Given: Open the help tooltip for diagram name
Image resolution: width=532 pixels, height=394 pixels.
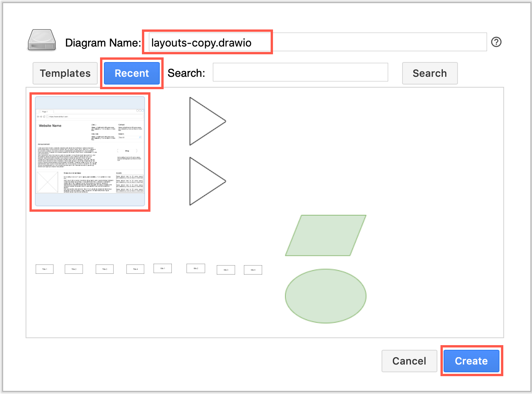Looking at the screenshot, I should (x=496, y=42).
